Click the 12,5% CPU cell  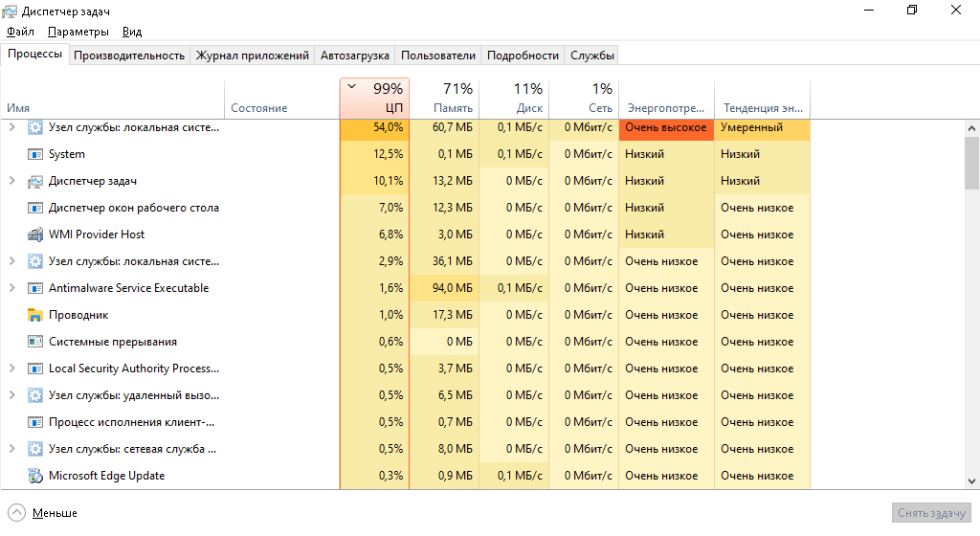click(x=375, y=154)
